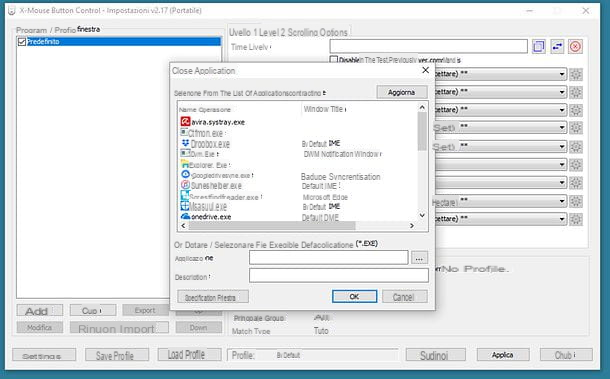Click the Dwm.exe process icon
Image resolution: width=610 pixels, height=379 pixels.
click(185, 154)
